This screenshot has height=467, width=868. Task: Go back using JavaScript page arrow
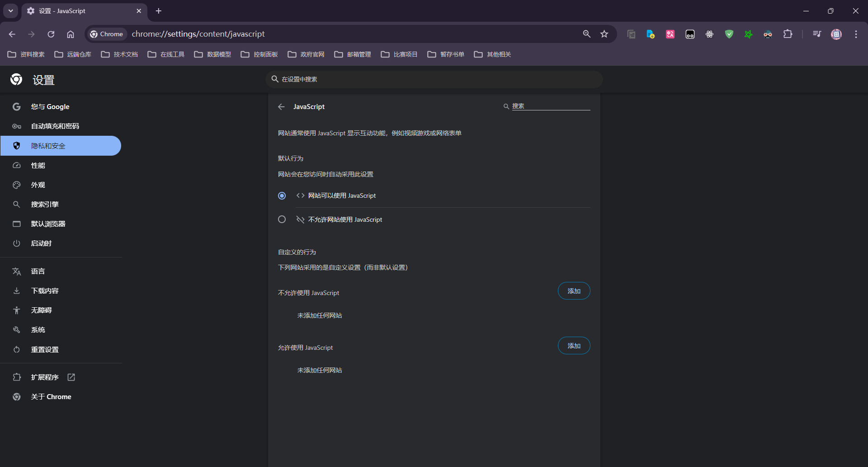tap(281, 107)
